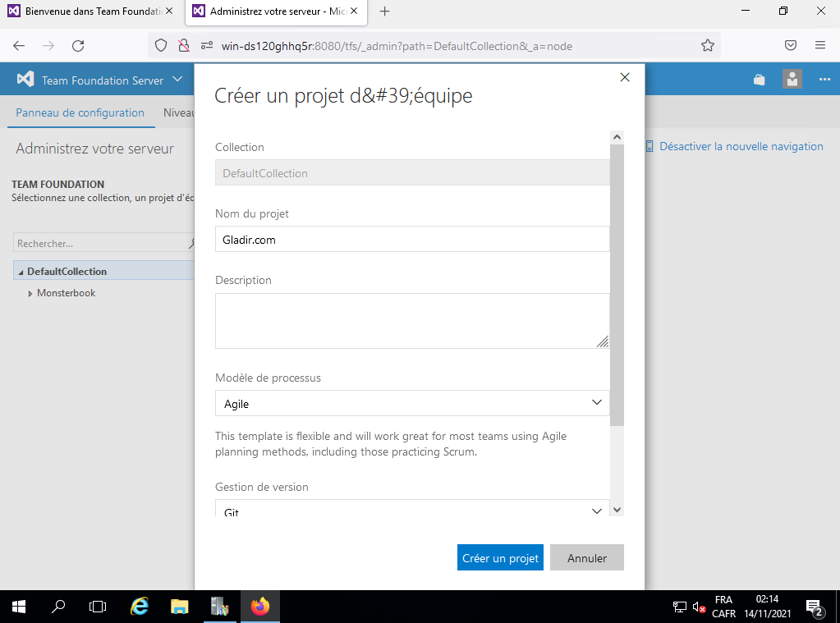840x623 pixels.
Task: Open the user profile avatar icon
Action: (x=792, y=80)
